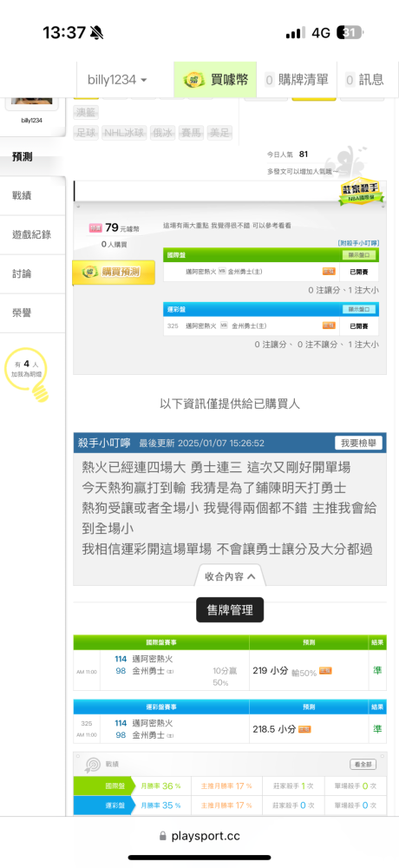This screenshot has width=399, height=868.
Task: Open the 購牌清單 purchase list
Action: pyautogui.click(x=298, y=80)
